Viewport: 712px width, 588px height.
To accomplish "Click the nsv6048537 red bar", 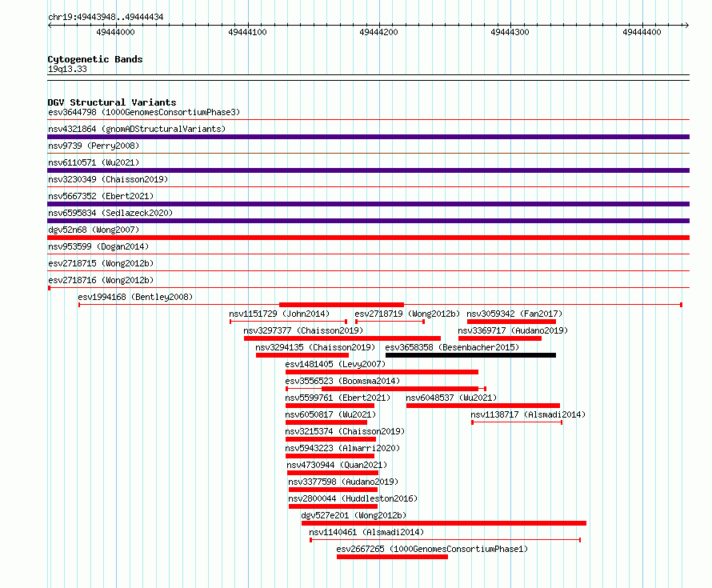I will click(483, 406).
